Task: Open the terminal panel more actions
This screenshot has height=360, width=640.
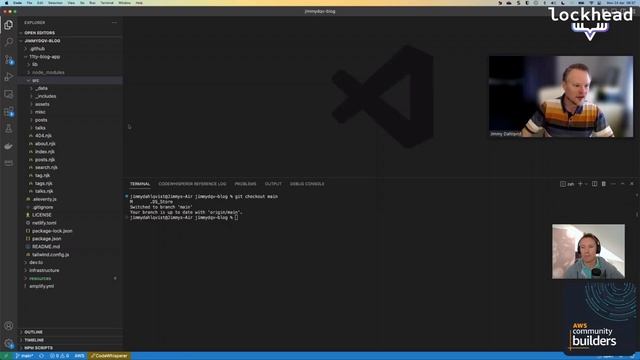Action: [613, 184]
